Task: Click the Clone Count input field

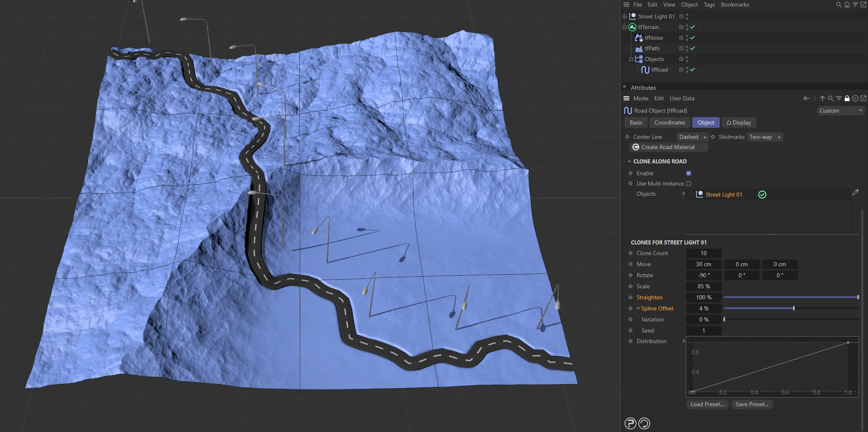Action: coord(703,253)
